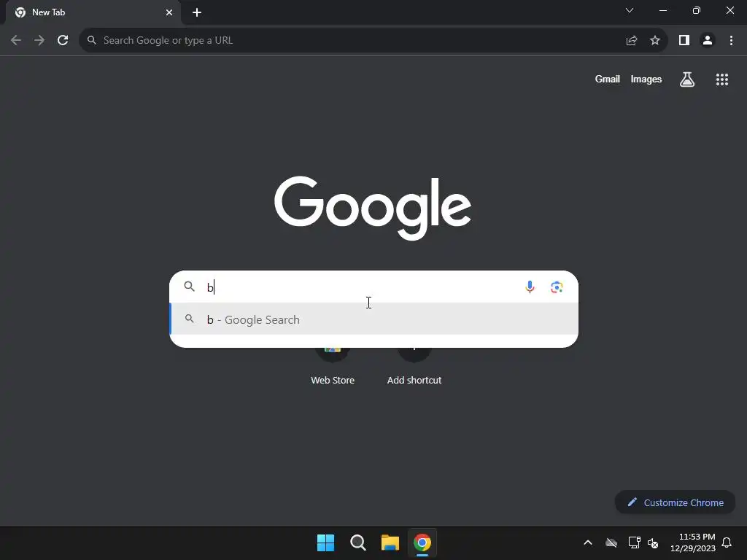Start voice search with the microphone icon
This screenshot has width=747, height=560.
click(530, 287)
